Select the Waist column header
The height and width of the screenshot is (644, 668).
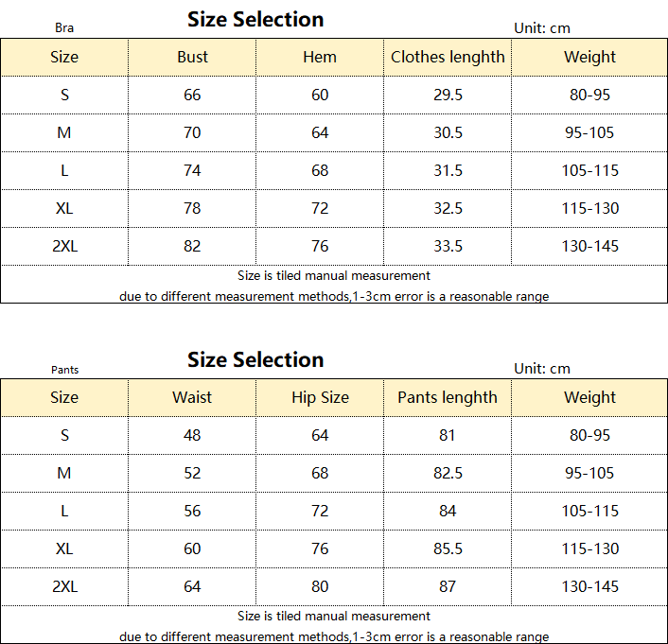click(192, 397)
